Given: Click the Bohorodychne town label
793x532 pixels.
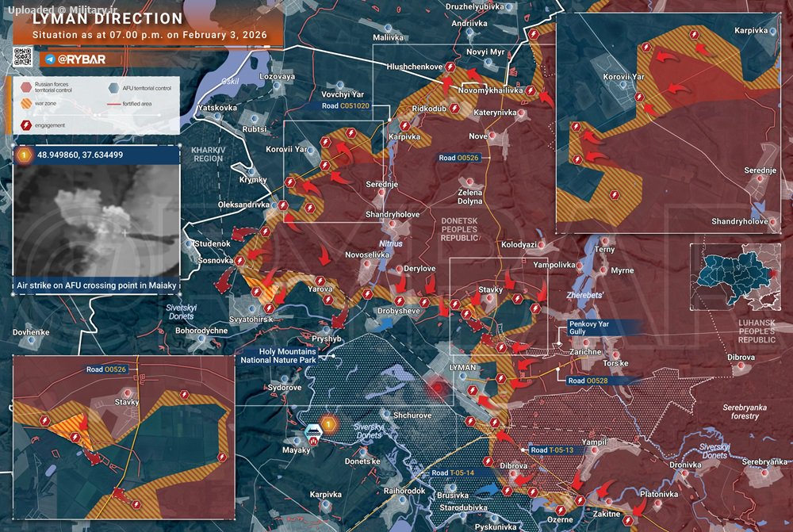Looking at the screenshot, I should pyautogui.click(x=201, y=331).
